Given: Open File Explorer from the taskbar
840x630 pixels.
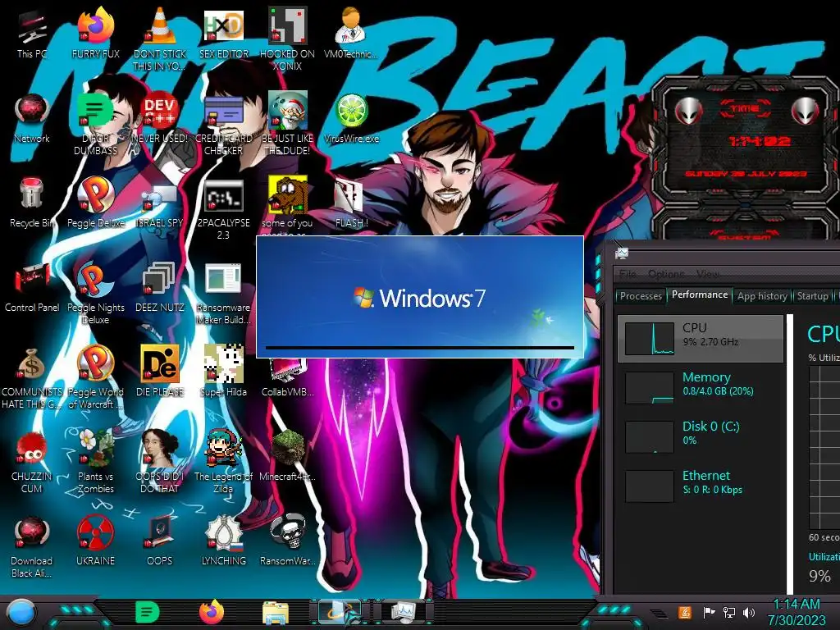Looking at the screenshot, I should coord(276,613).
